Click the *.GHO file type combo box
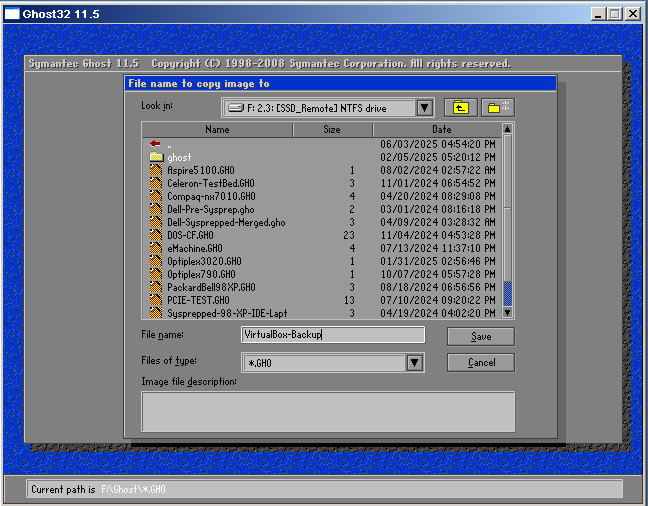Image resolution: width=648 pixels, height=506 pixels. point(332,363)
